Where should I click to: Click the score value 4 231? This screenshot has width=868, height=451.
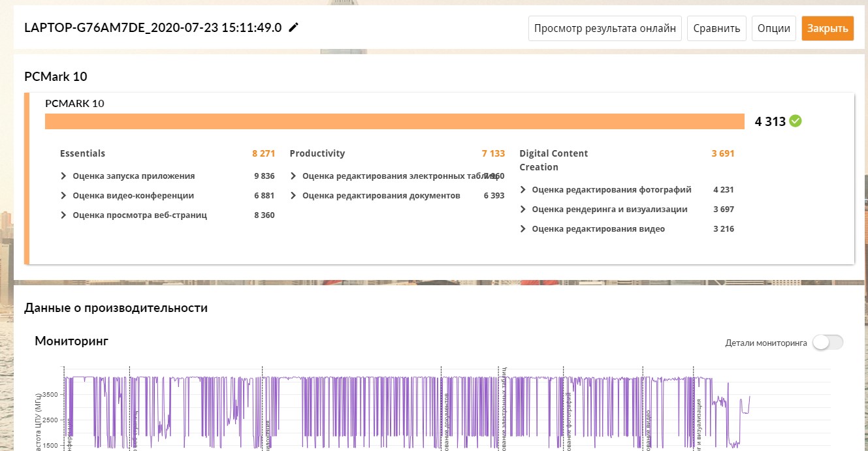pyautogui.click(x=724, y=190)
